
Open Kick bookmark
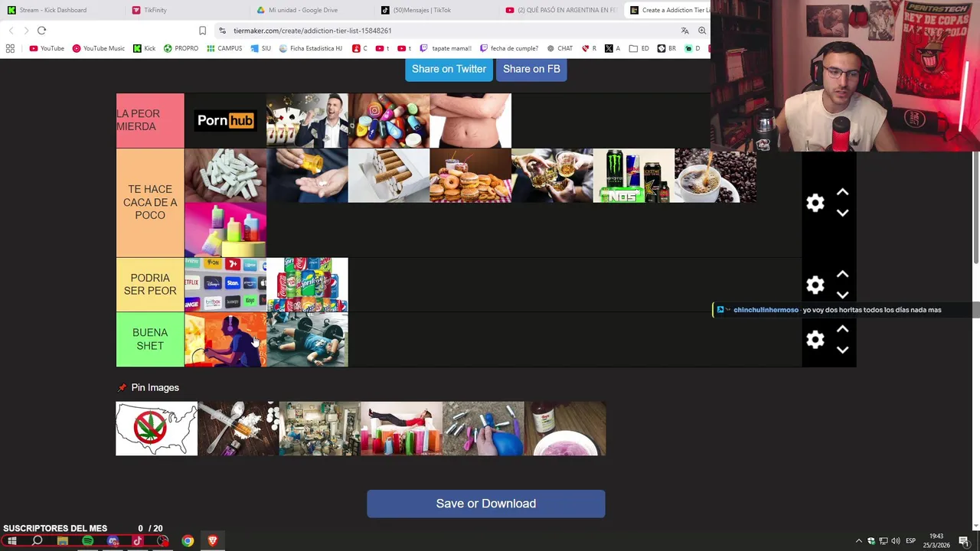[x=144, y=48]
